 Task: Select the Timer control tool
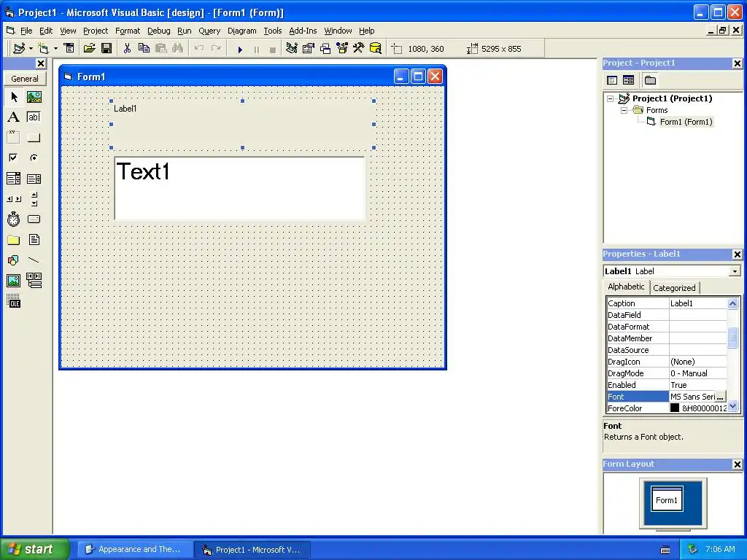14,219
